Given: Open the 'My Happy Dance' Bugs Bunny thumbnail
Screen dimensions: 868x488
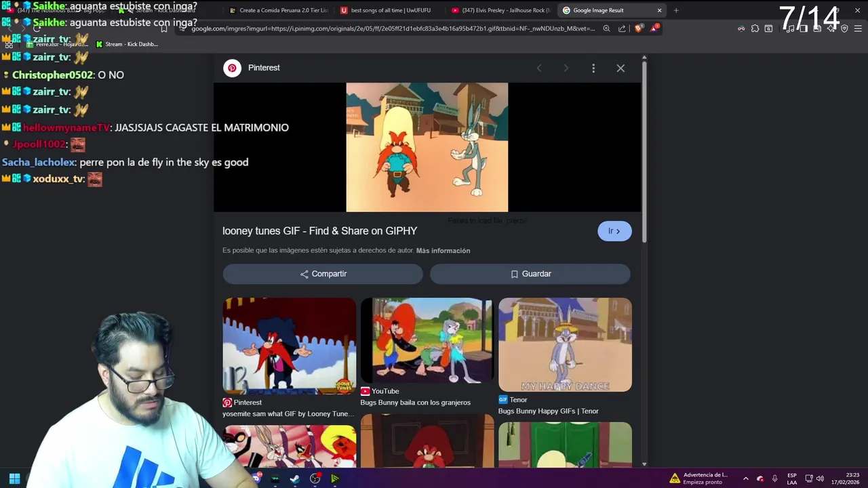Looking at the screenshot, I should click(565, 344).
